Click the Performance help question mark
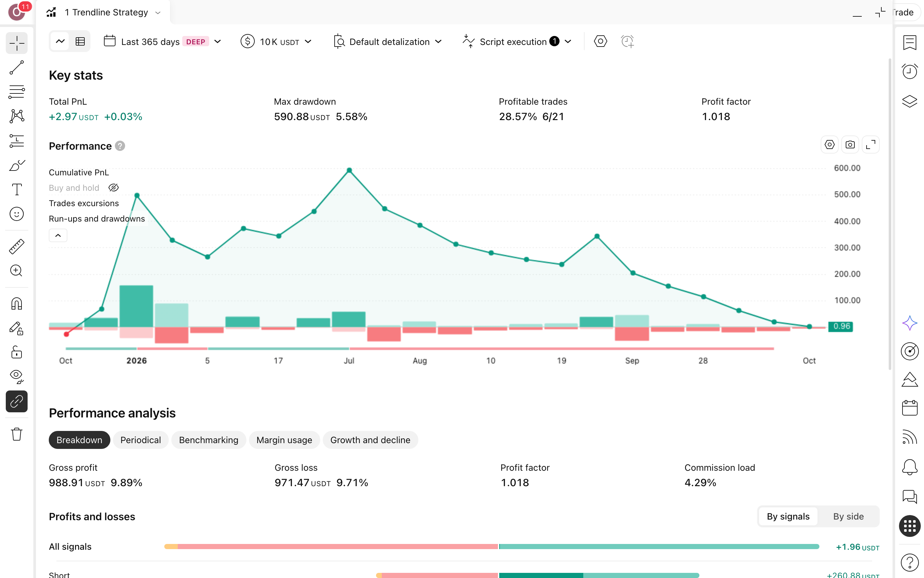The image size is (924, 578). point(120,146)
